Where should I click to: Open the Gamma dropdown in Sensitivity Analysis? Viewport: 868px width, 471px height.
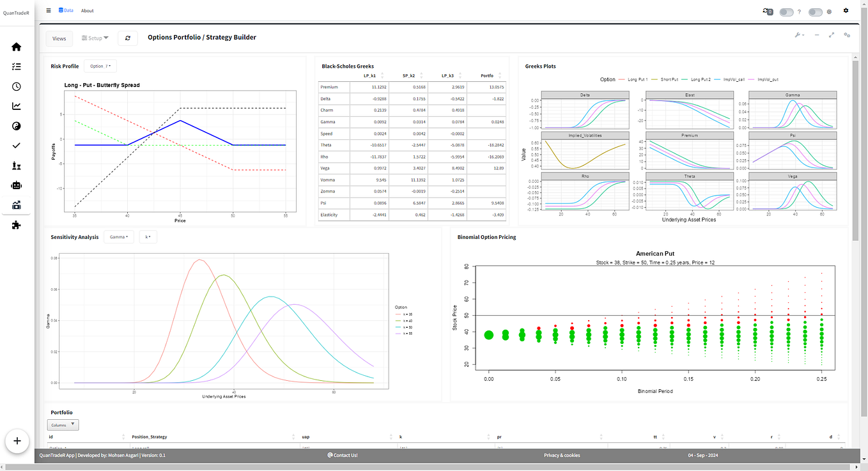(x=118, y=236)
